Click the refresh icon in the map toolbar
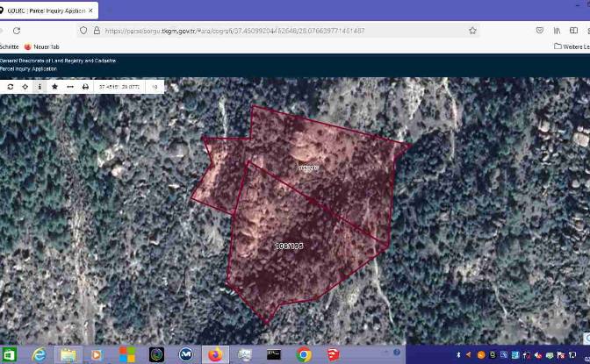The height and width of the screenshot is (364, 590). coord(11,87)
